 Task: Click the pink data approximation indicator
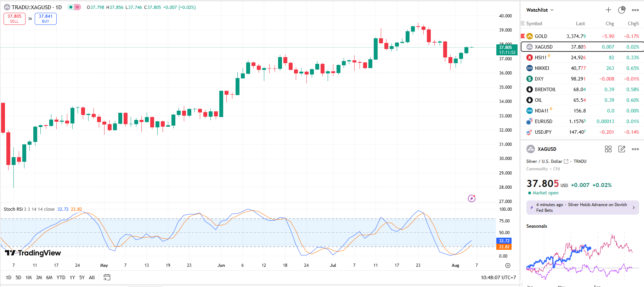77,7
